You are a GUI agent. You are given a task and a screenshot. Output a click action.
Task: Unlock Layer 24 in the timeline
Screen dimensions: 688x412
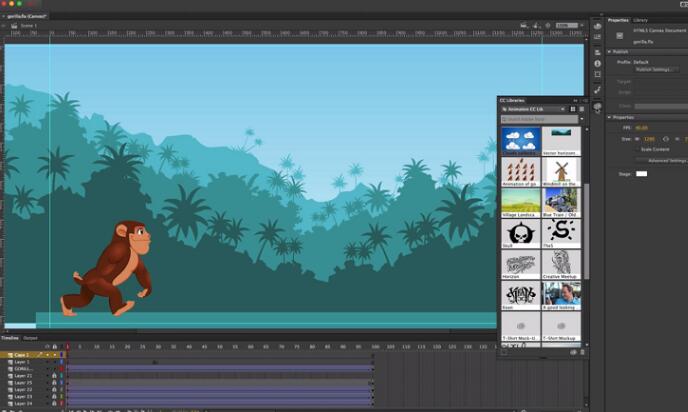point(54,403)
